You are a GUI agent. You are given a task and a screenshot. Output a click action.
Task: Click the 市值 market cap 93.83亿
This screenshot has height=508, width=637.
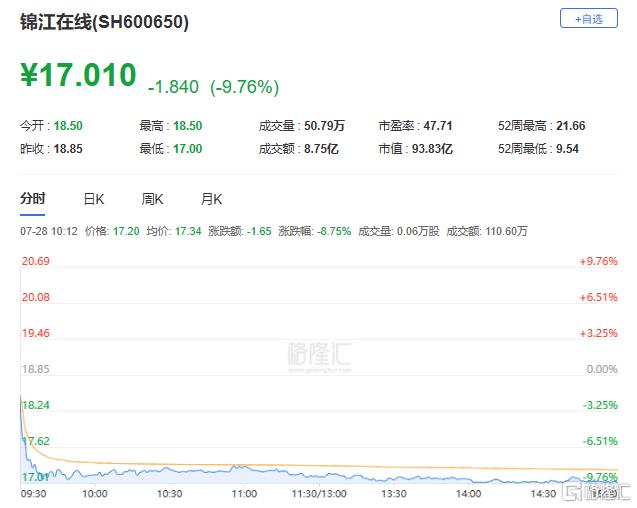click(x=432, y=149)
